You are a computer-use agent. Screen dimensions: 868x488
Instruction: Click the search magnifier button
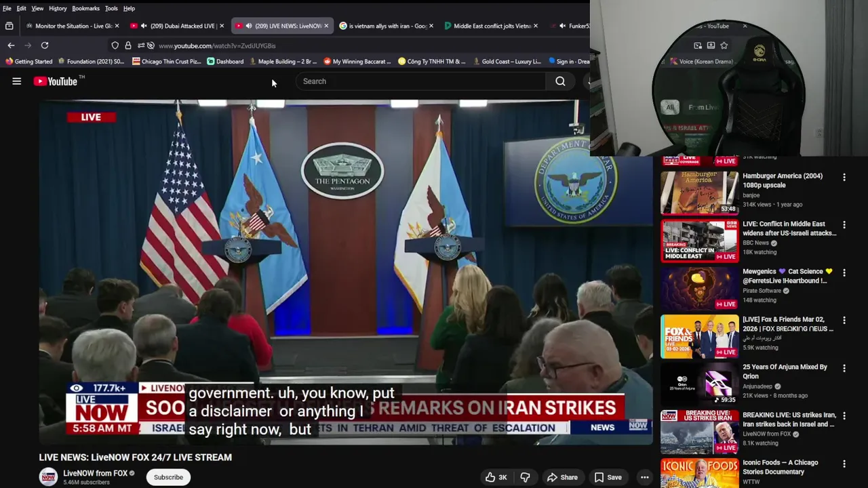tap(560, 81)
